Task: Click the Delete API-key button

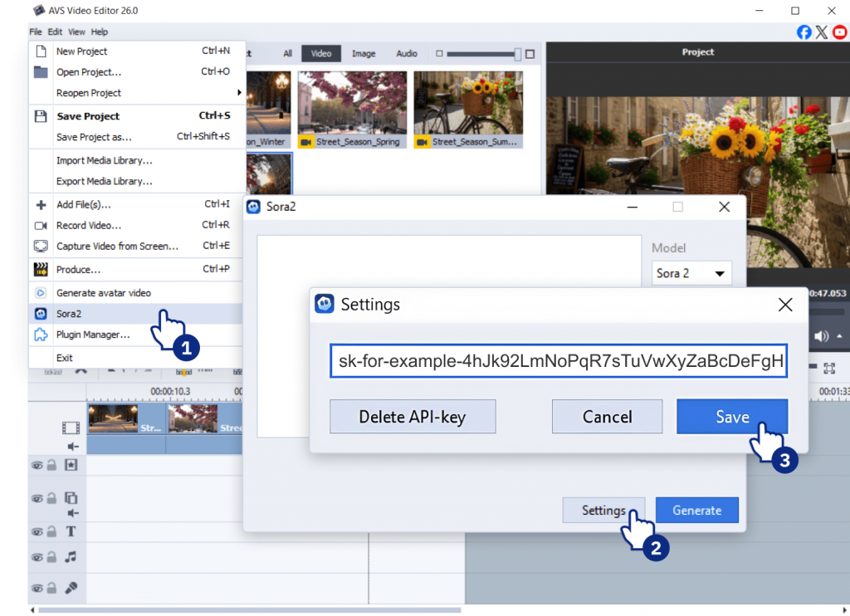Action: [413, 417]
